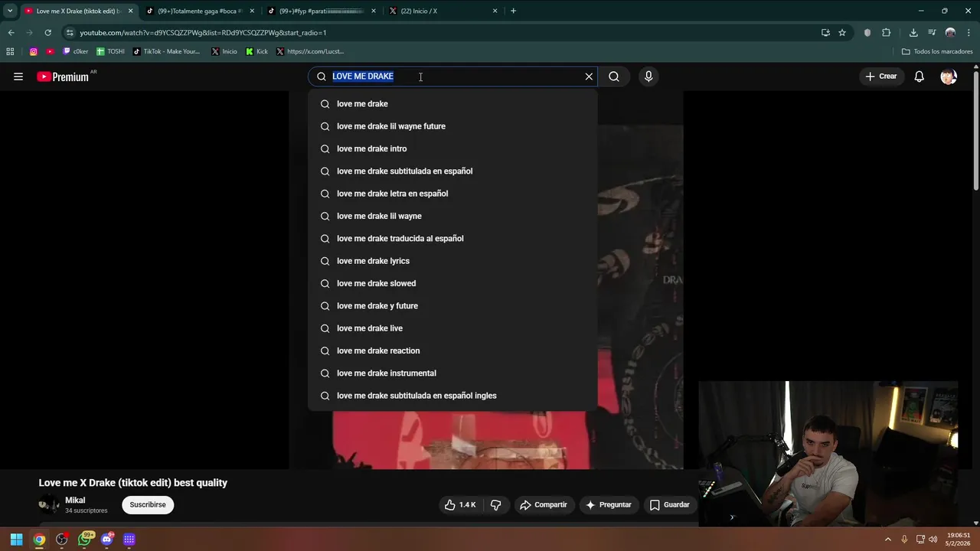Select "love me drake subtitulada en español ingles"
Image resolution: width=980 pixels, height=551 pixels.
[452, 396]
